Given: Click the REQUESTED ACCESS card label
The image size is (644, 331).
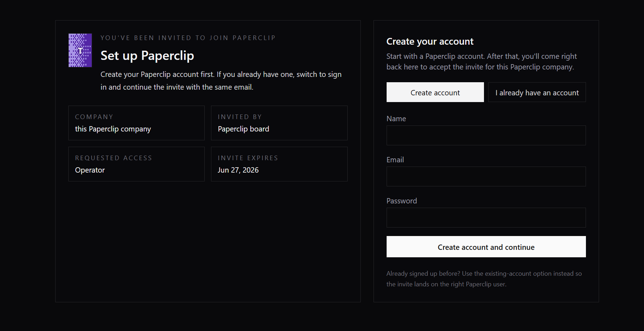Looking at the screenshot, I should tap(114, 158).
